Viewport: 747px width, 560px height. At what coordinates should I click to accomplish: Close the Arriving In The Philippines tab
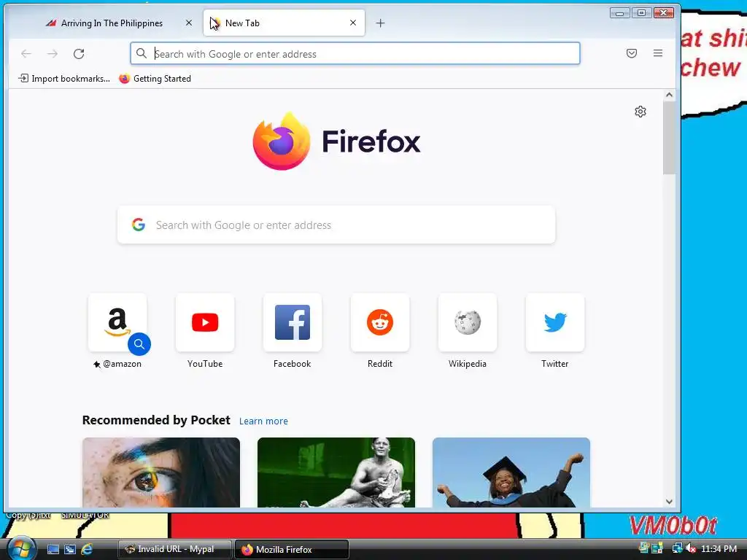pyautogui.click(x=189, y=23)
